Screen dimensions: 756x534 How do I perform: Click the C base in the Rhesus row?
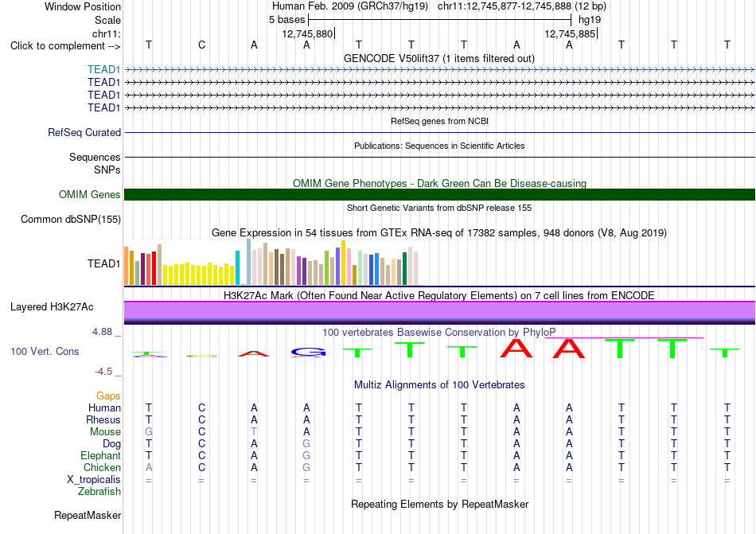click(x=201, y=419)
